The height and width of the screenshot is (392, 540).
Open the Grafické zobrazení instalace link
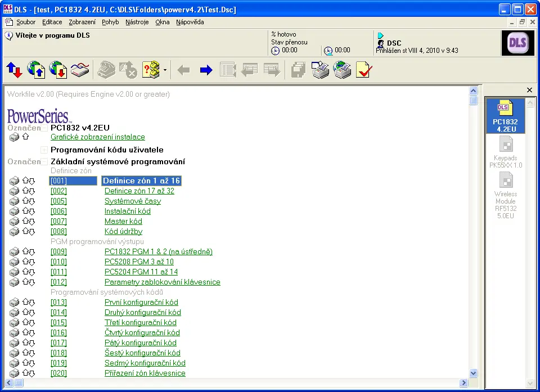[x=98, y=137]
